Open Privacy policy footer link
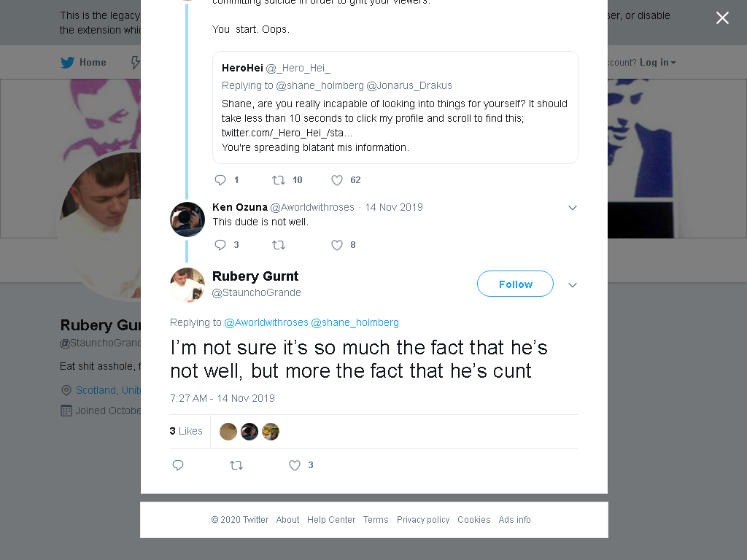Viewport: 747px width, 560px height. 423,519
